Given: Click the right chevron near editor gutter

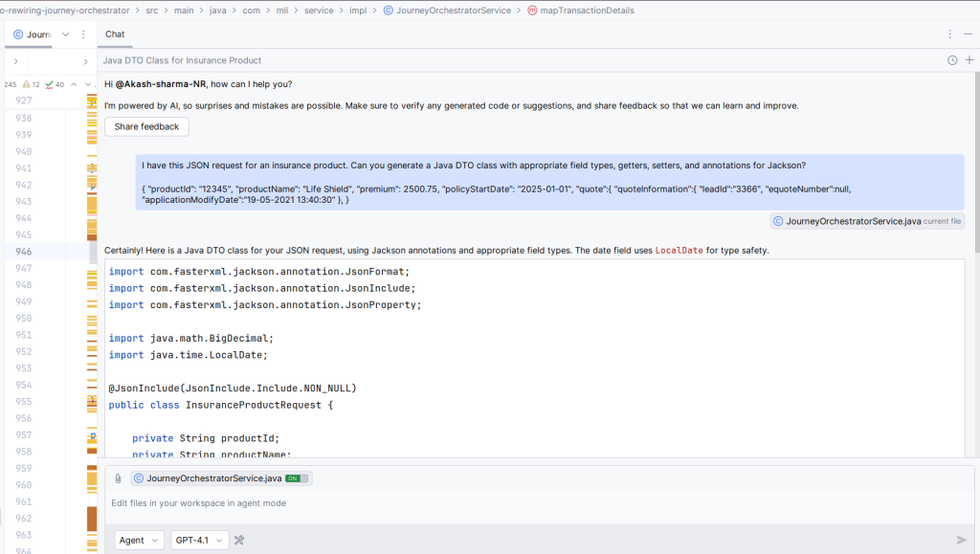Looking at the screenshot, I should pos(85,61).
